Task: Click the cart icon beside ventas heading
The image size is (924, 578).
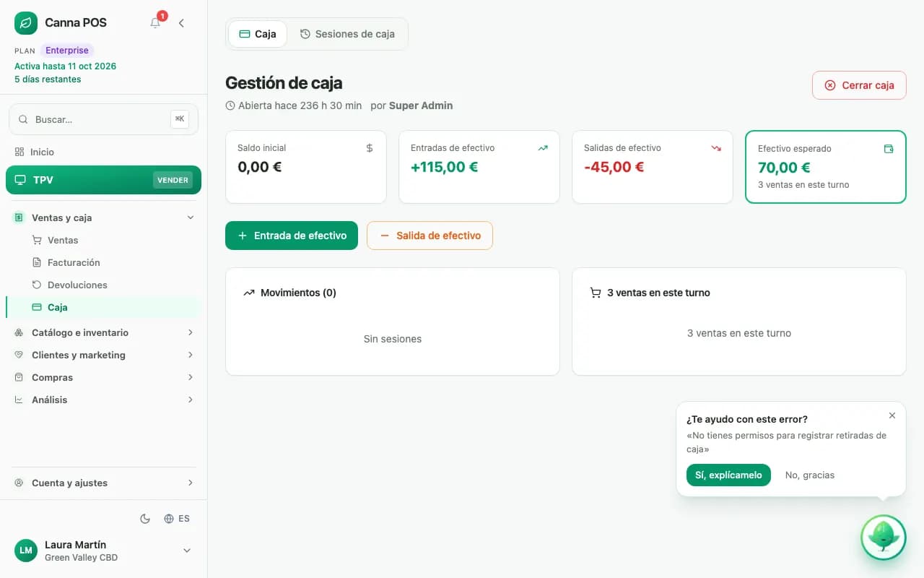Action: point(596,293)
